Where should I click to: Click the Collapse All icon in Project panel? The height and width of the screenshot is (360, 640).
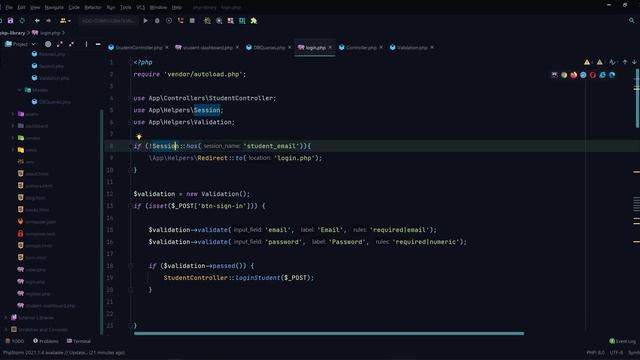(x=71, y=44)
